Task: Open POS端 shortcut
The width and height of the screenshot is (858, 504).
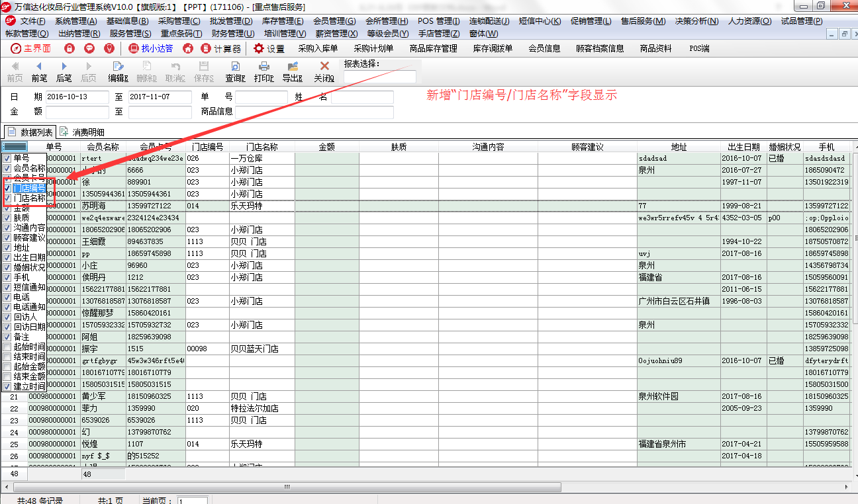Action: tap(699, 48)
